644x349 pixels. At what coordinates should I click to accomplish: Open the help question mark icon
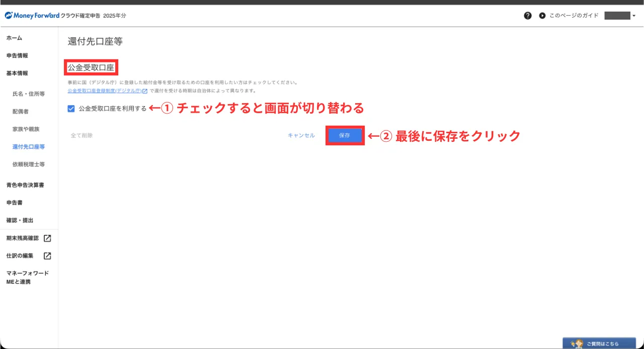click(x=527, y=16)
